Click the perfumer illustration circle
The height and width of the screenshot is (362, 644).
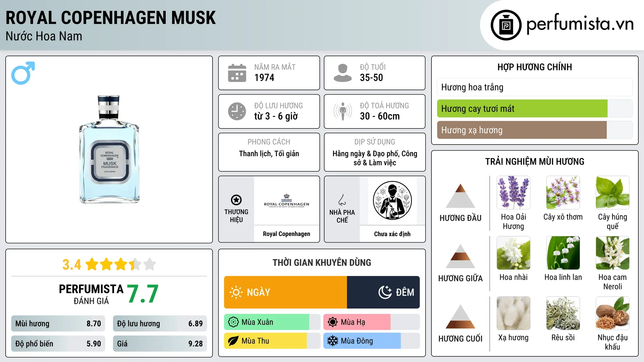coord(392,200)
